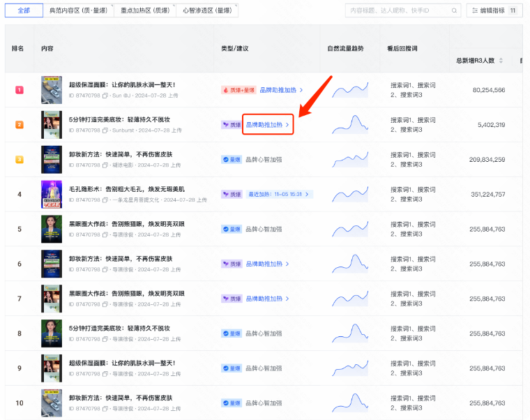Image resolution: width=530 pixels, height=420 pixels.
Task: View trend chart in rank 2 row
Action: click(350, 125)
